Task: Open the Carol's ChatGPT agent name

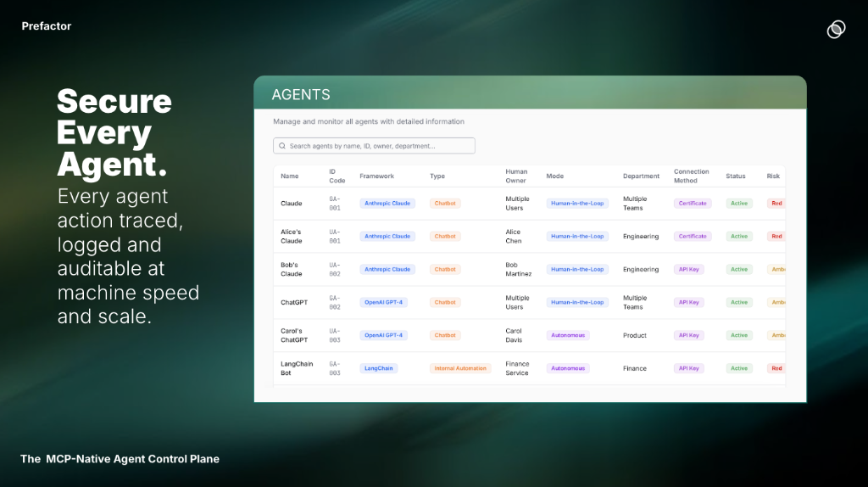Action: (294, 335)
